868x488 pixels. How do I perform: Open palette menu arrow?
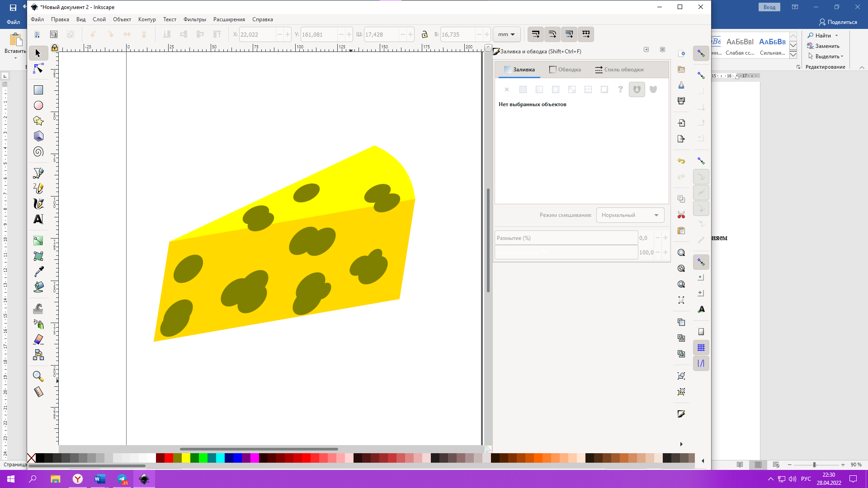click(703, 461)
